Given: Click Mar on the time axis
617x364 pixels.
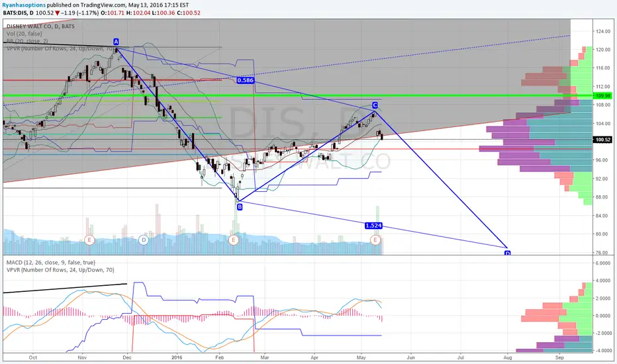Looking at the screenshot, I should (x=264, y=357).
